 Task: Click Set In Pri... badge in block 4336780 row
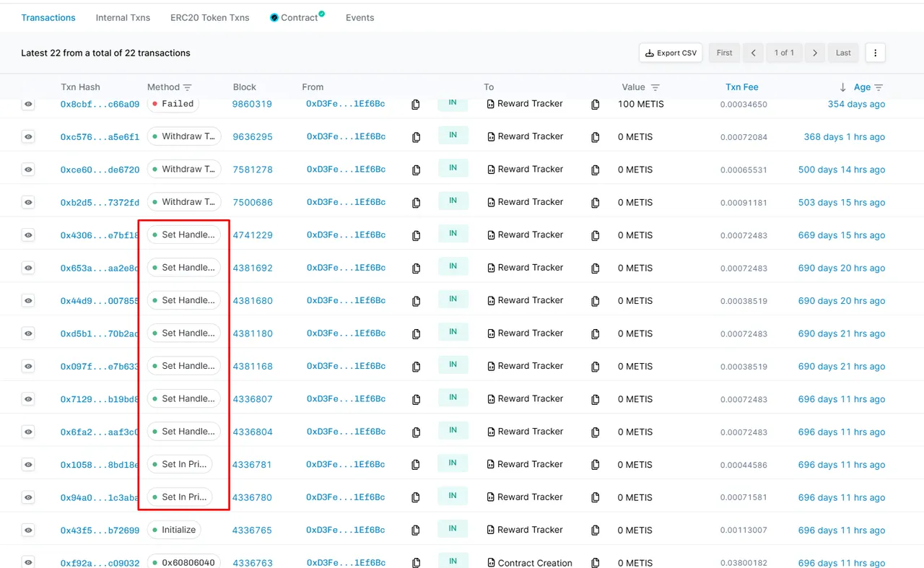click(180, 497)
